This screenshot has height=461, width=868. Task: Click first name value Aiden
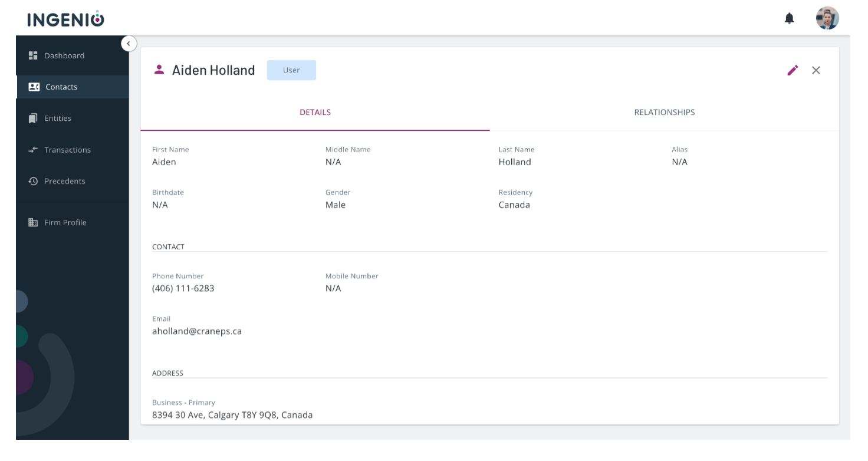[164, 162]
